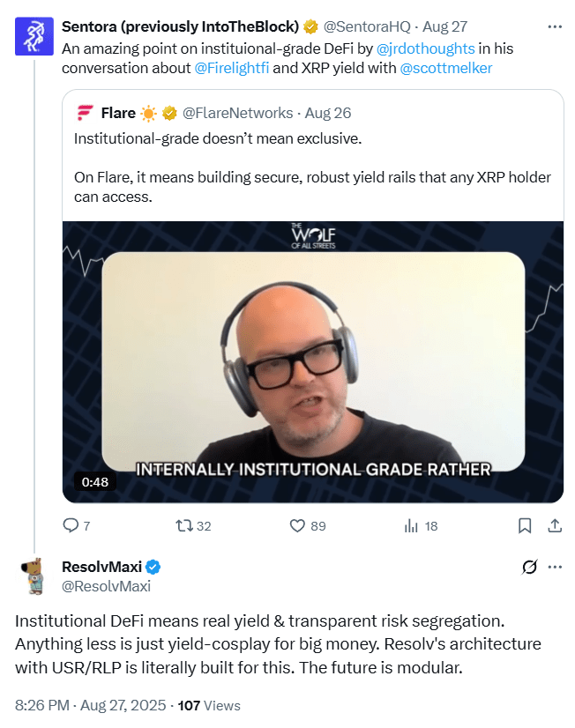The width and height of the screenshot is (575, 728).
Task: Click the @SentoraHQ handle
Action: pos(367,26)
